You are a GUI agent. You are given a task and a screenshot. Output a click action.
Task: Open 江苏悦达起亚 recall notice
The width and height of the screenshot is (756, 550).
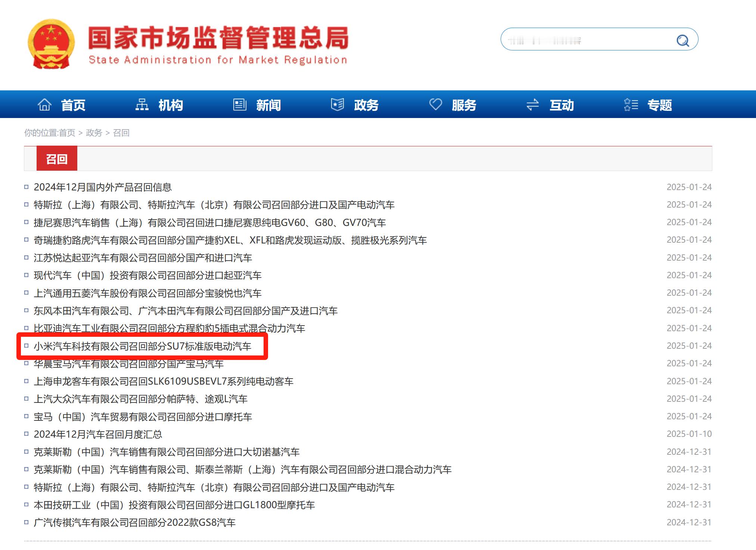point(143,258)
